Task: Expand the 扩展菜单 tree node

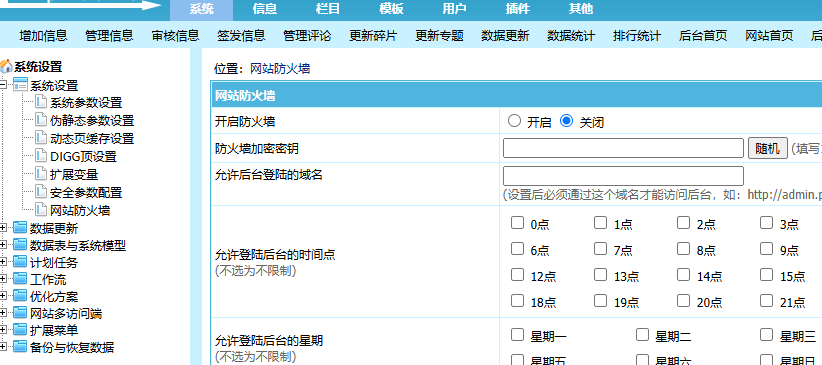Action: (3, 330)
